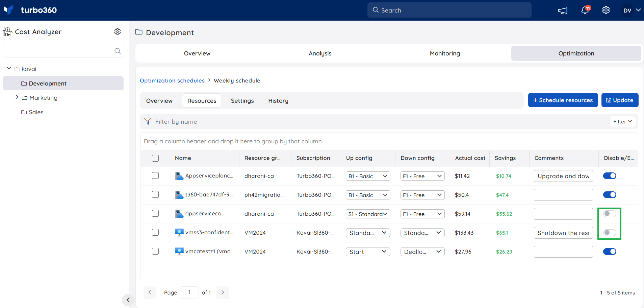Open Cost Analyzer settings gear
644x308 pixels.
click(118, 31)
